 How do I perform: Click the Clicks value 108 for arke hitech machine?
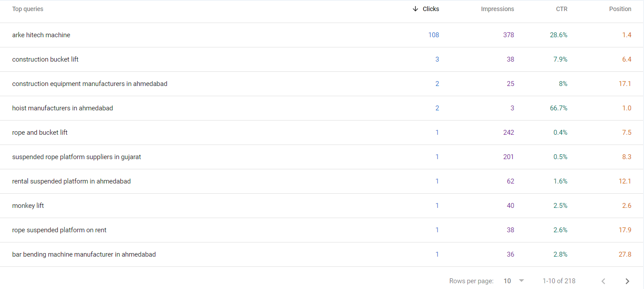pyautogui.click(x=434, y=35)
